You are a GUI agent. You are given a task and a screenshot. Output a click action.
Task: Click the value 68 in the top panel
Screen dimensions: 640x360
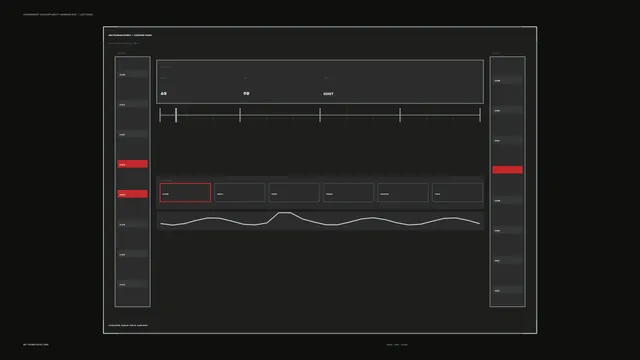coord(164,93)
